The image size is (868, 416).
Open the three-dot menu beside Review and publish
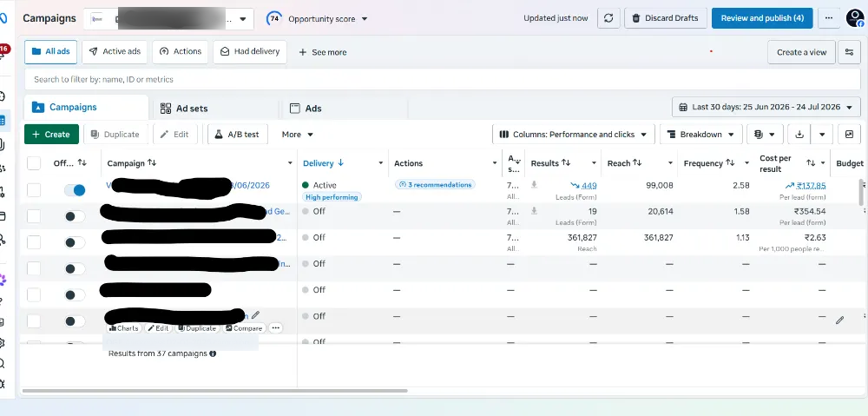829,18
